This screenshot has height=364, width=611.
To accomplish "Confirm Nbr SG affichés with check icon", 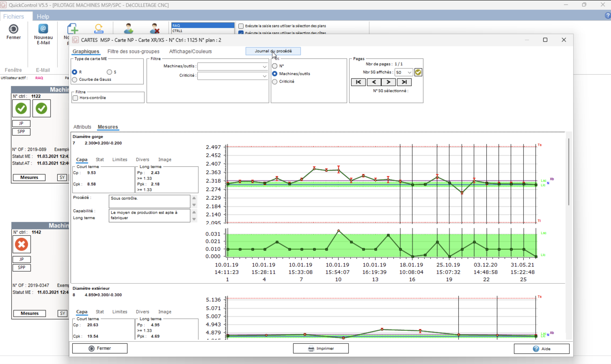I will click(418, 72).
